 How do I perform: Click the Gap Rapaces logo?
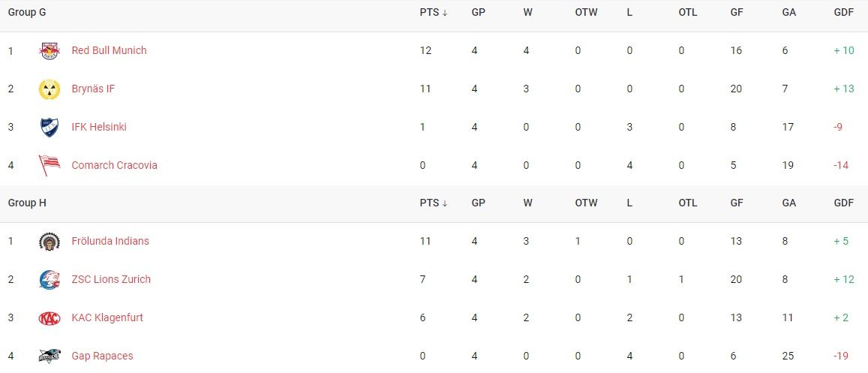(x=50, y=356)
